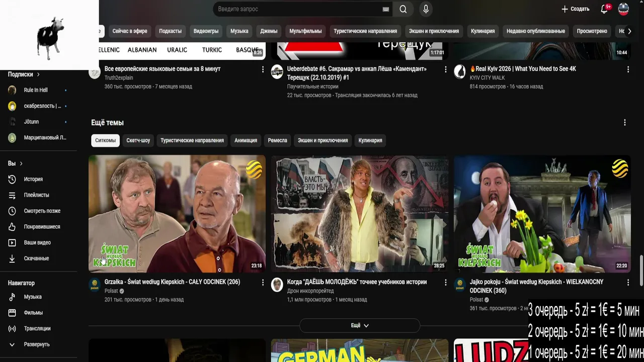Expand the Развернуть sidebar section
This screenshot has height=362, width=644.
[38, 344]
